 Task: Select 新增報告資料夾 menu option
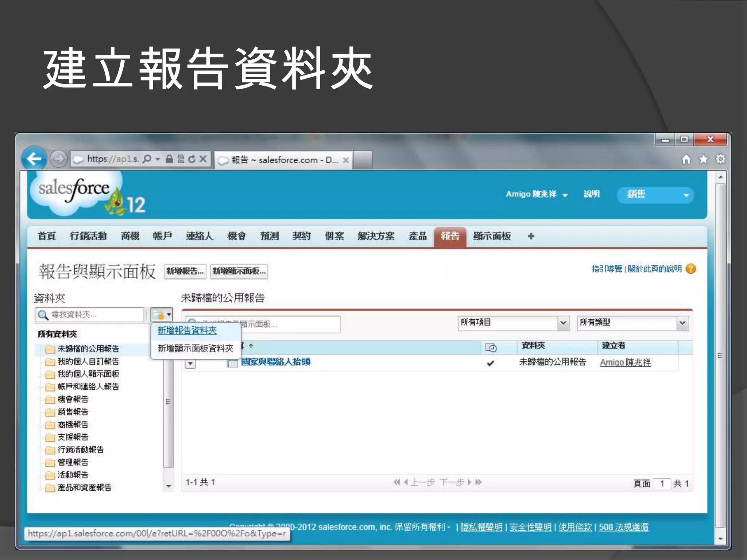(187, 330)
